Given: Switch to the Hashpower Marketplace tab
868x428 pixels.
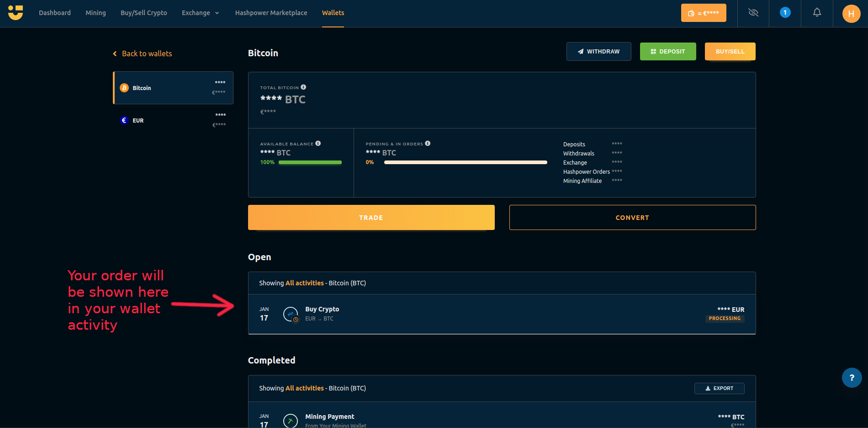Looking at the screenshot, I should [271, 12].
